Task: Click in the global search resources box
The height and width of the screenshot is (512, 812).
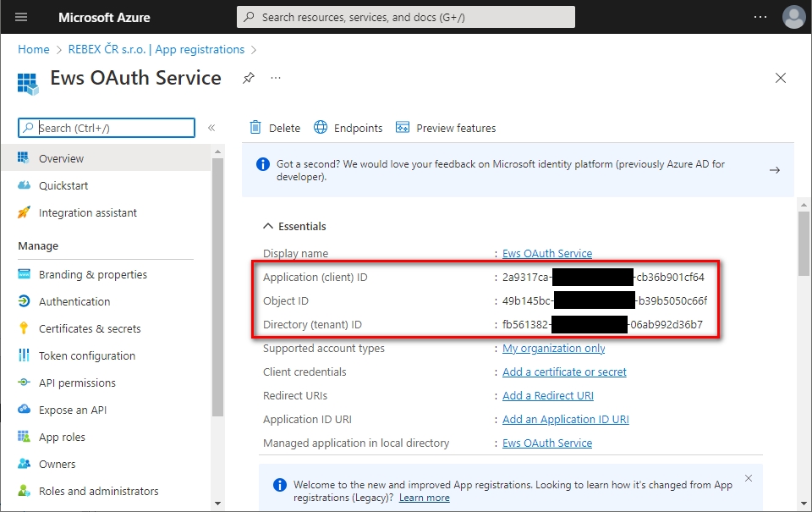Action: 406,17
